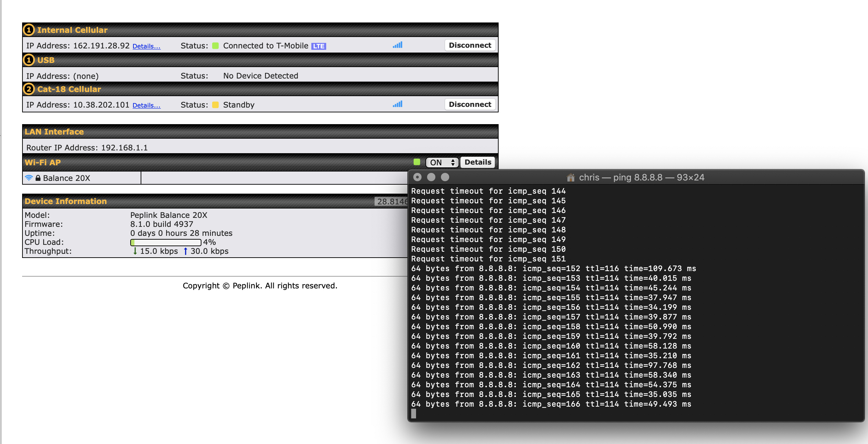Open Details link for IP 162.191.28.92

click(147, 46)
